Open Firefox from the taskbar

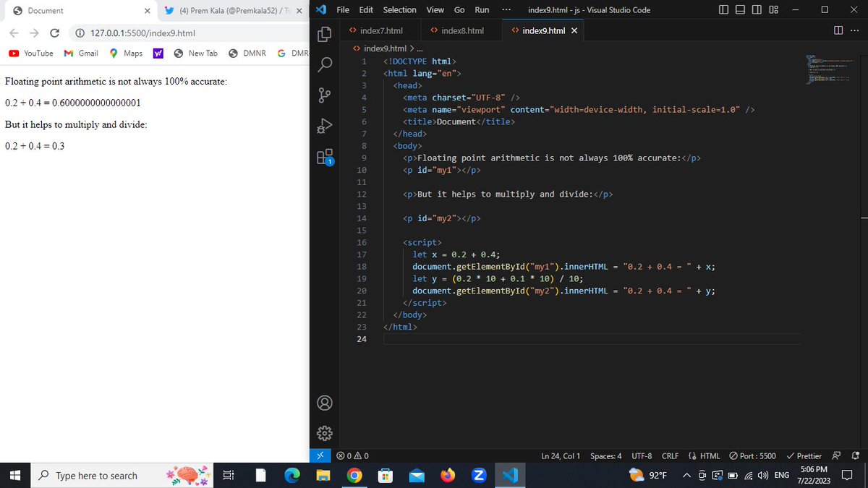(448, 475)
